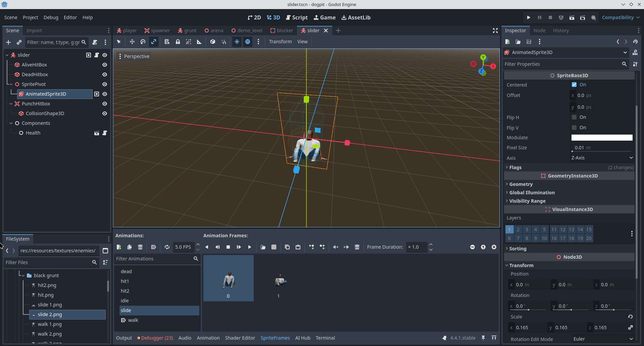
Task: Hide the AliveHitbox node
Action: tap(105, 65)
